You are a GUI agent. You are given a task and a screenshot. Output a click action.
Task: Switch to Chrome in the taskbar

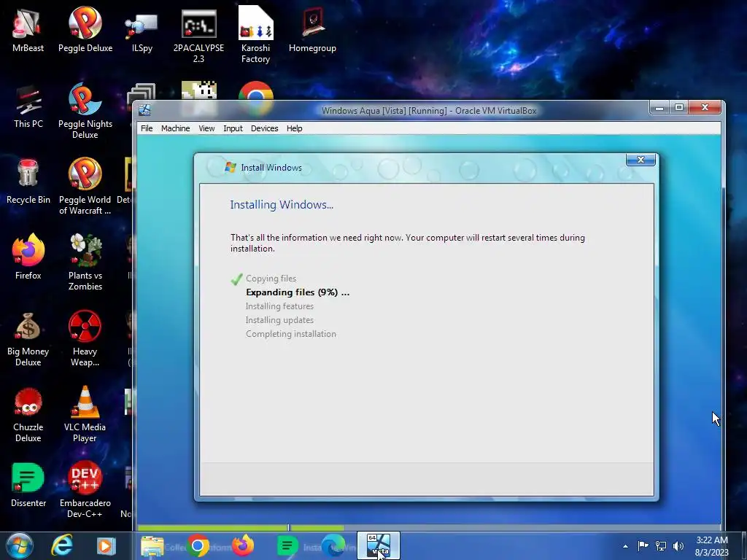tap(198, 545)
